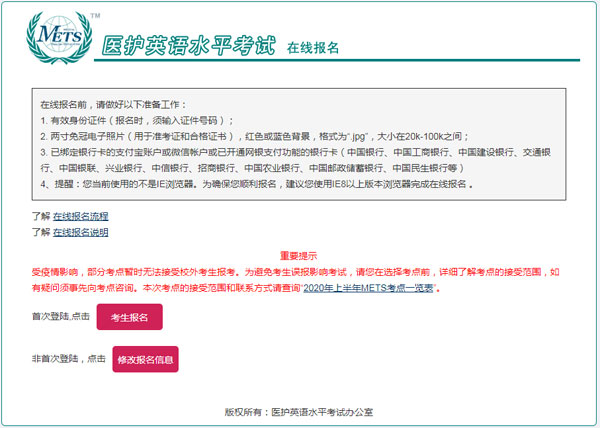Screen dimensions: 600x428
Task: Click the 首次登陆,点击 label
Action: coord(61,317)
